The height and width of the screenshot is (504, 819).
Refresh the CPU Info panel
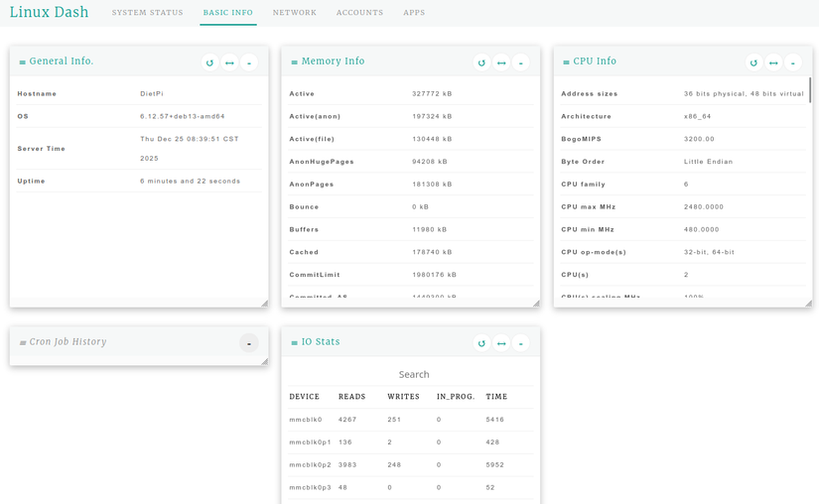pos(754,63)
